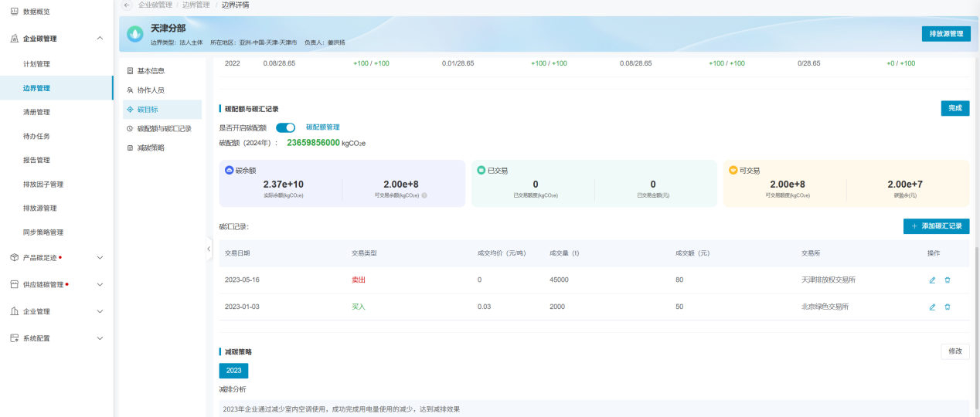The image size is (980, 417).
Task: Edit the 2023-01-03 buy record
Action: click(x=932, y=307)
